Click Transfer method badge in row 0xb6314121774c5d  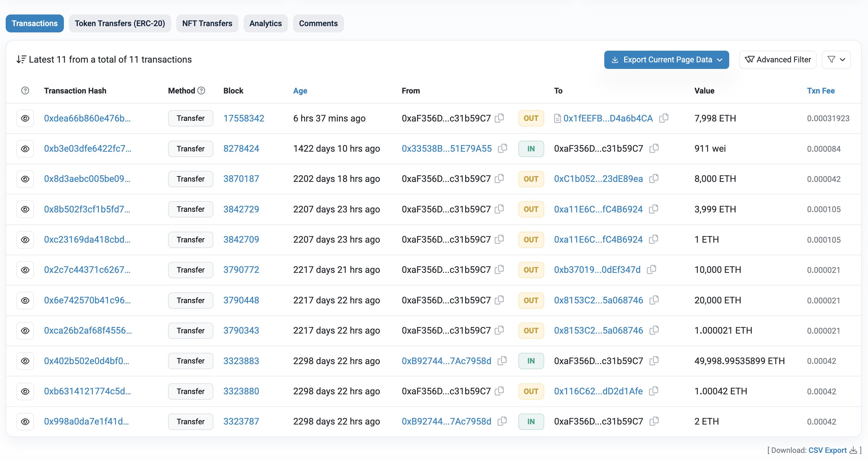191,391
